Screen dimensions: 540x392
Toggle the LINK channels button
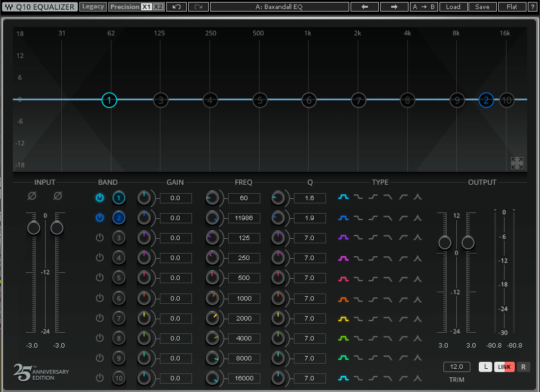click(504, 367)
